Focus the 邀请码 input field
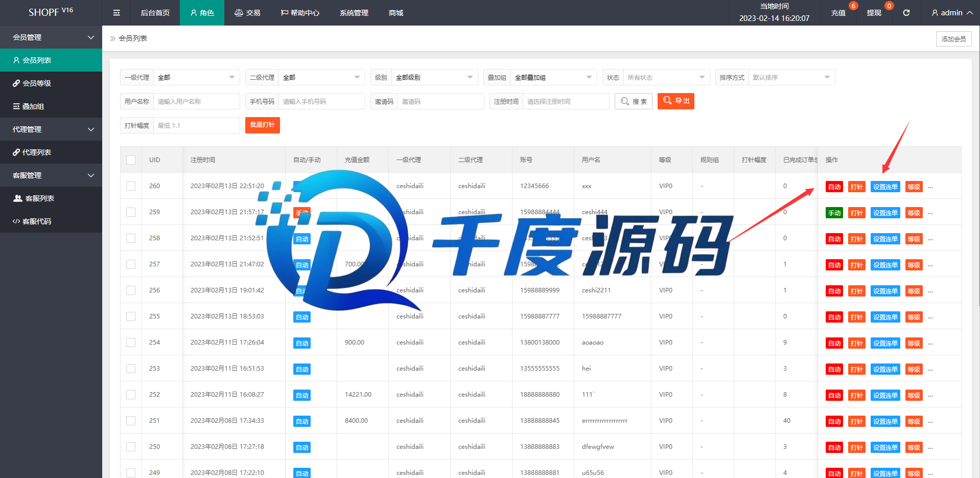Image resolution: width=980 pixels, height=478 pixels. pos(441,101)
